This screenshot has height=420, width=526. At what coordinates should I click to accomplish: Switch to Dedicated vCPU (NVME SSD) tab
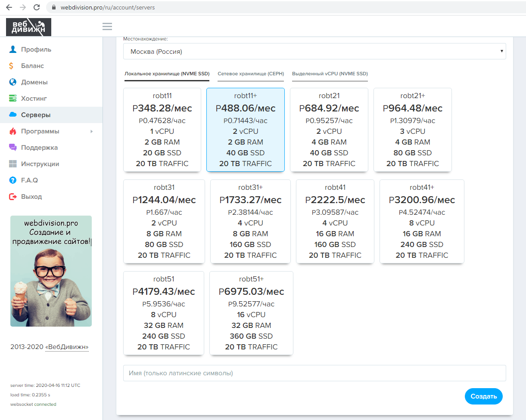click(x=330, y=74)
